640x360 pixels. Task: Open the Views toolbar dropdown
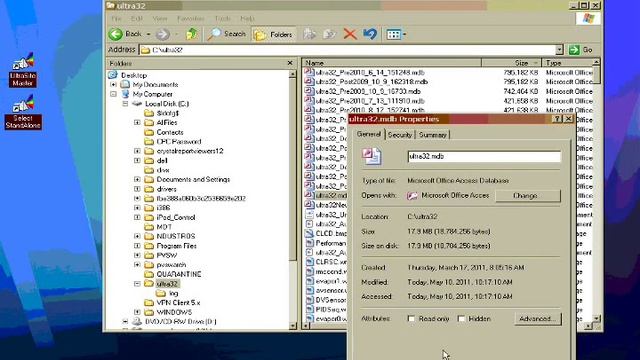click(x=396, y=34)
